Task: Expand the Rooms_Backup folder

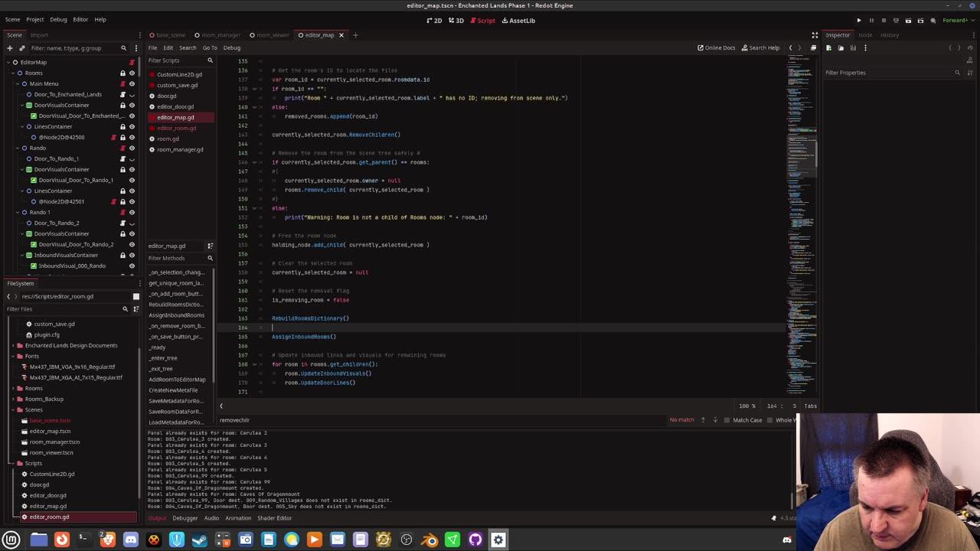Action: tap(13, 399)
